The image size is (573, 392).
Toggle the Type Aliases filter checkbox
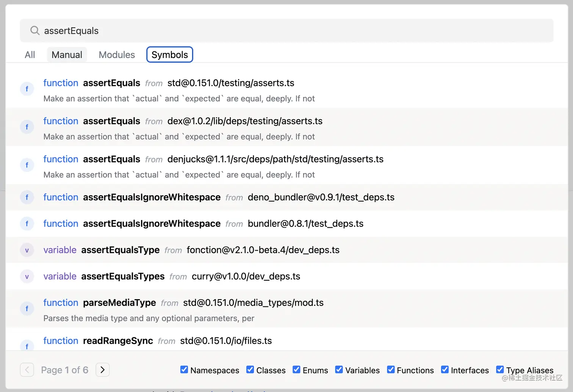(x=500, y=369)
